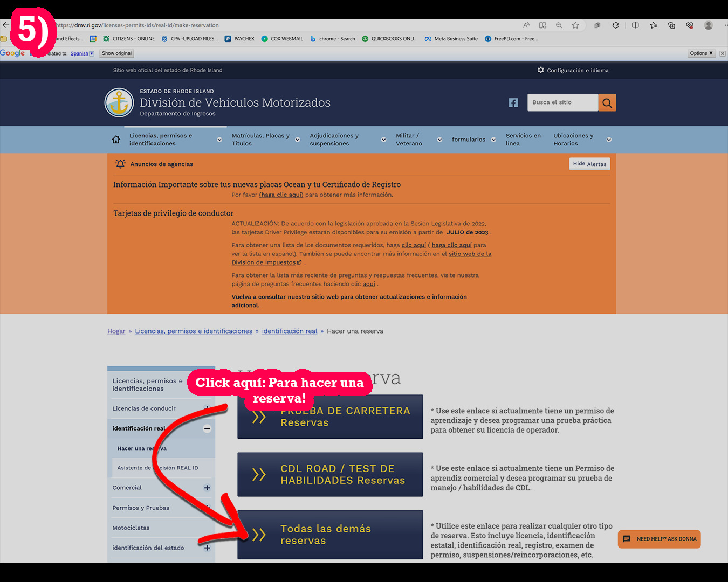Click CDL ROAD / TEST DE HABILIDADES Reservas button
728x582 pixels.
(x=330, y=474)
